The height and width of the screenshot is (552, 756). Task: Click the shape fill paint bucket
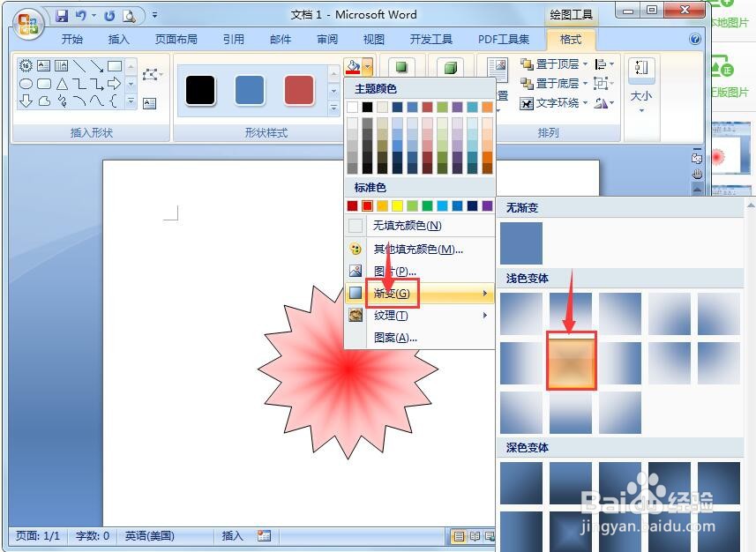point(353,66)
